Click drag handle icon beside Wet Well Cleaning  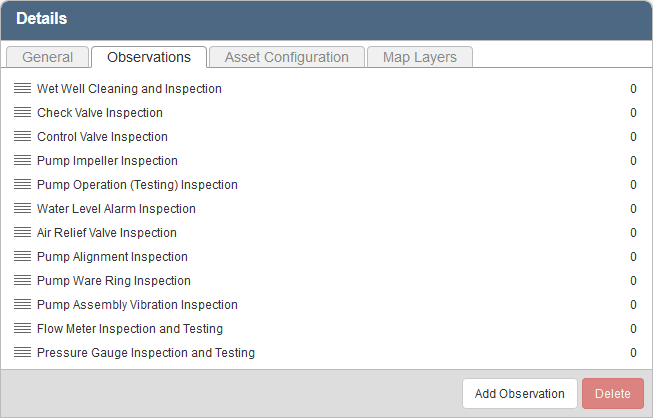22,89
